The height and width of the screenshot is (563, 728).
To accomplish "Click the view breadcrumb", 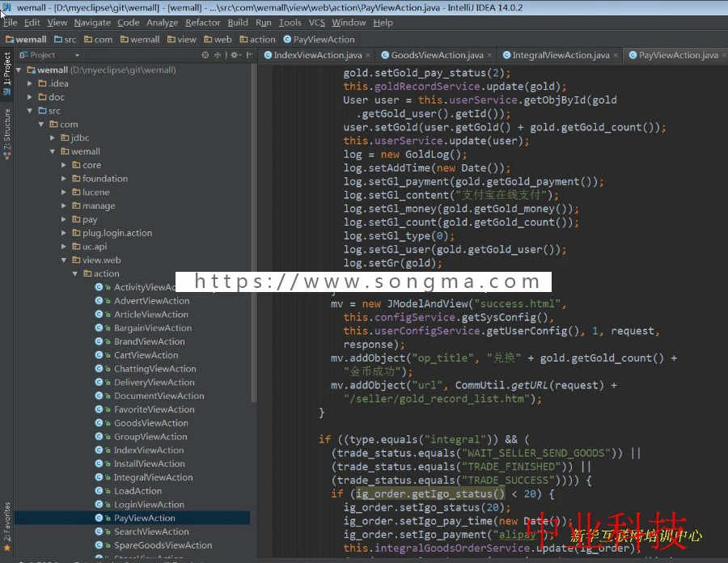I will [x=182, y=40].
